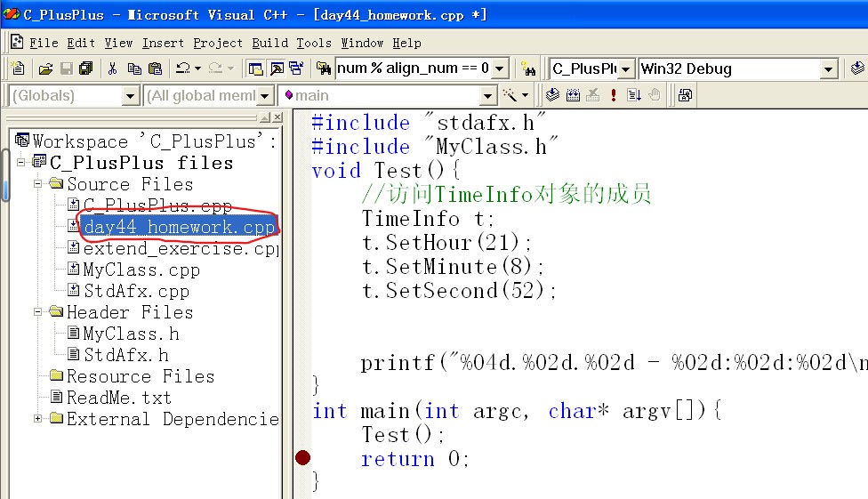Viewport: 868px width, 499px height.
Task: Click into find text input field
Action: [x=413, y=68]
